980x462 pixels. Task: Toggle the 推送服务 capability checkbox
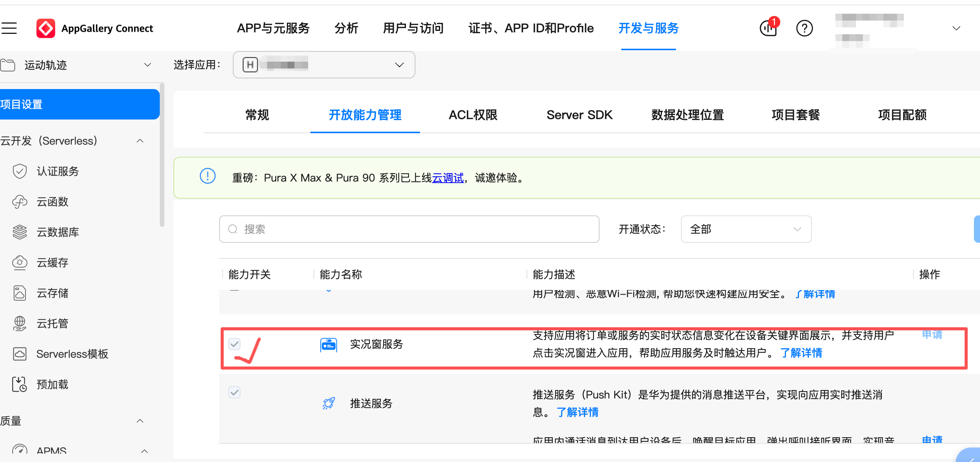[x=234, y=392]
